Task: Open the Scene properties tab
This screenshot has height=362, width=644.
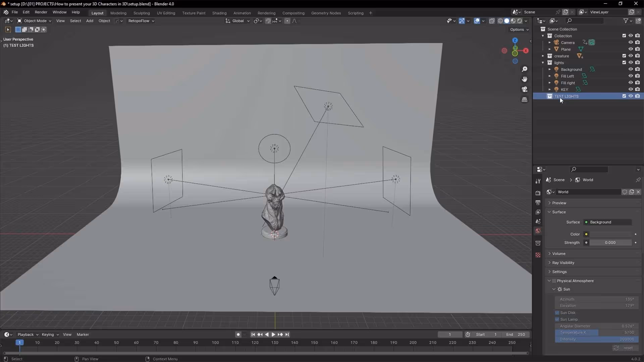Action: [x=538, y=221]
